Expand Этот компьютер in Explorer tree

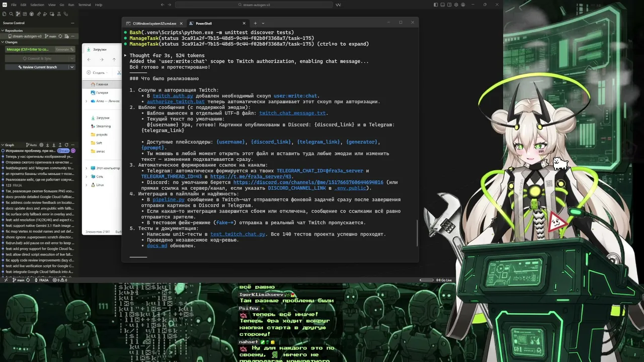click(87, 168)
